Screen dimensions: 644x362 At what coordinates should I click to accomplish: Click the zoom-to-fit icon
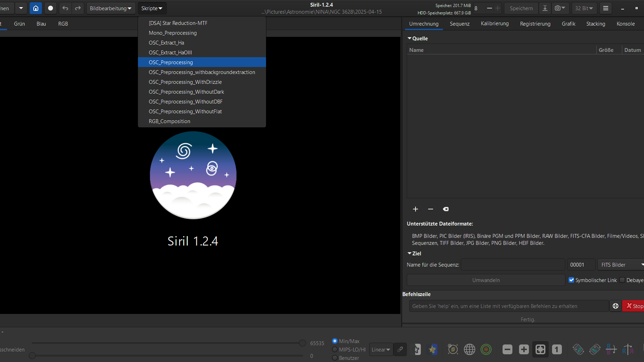click(x=540, y=349)
